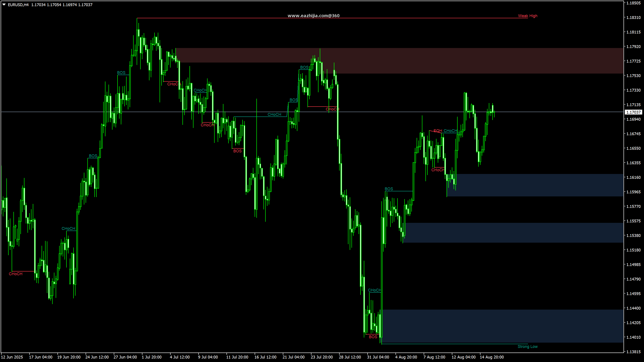Click time axis label 12 Aug 04:00
The width and height of the screenshot is (644, 362).
464,357
